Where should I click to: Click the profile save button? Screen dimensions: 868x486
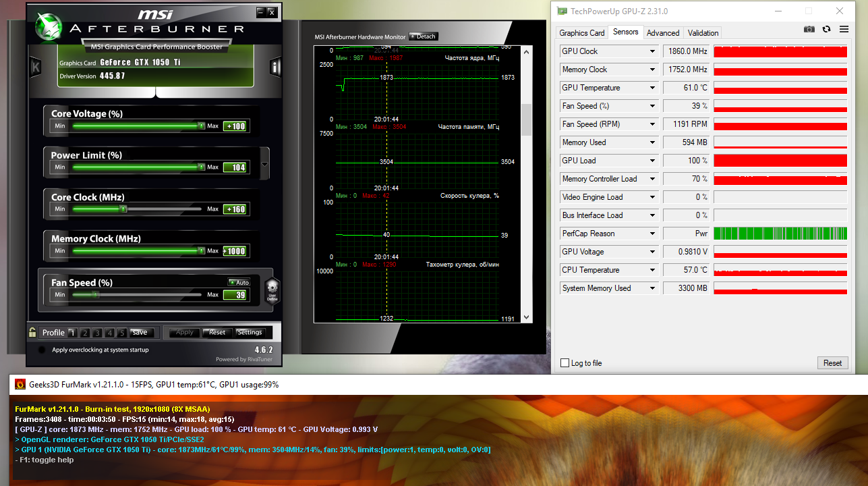140,332
